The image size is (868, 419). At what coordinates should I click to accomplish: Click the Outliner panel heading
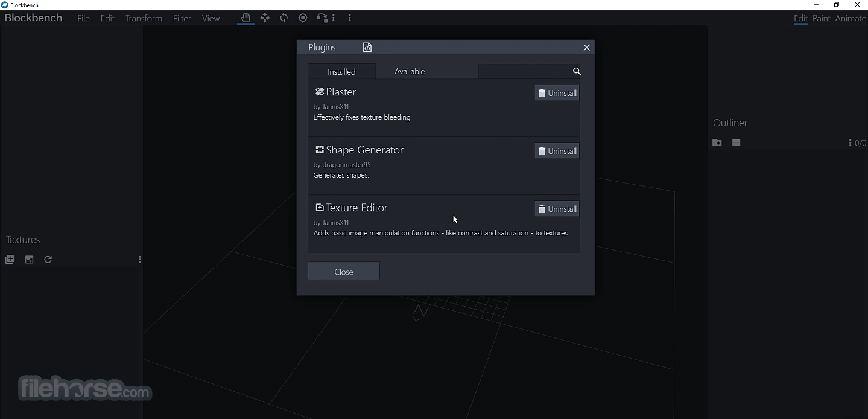tap(730, 123)
